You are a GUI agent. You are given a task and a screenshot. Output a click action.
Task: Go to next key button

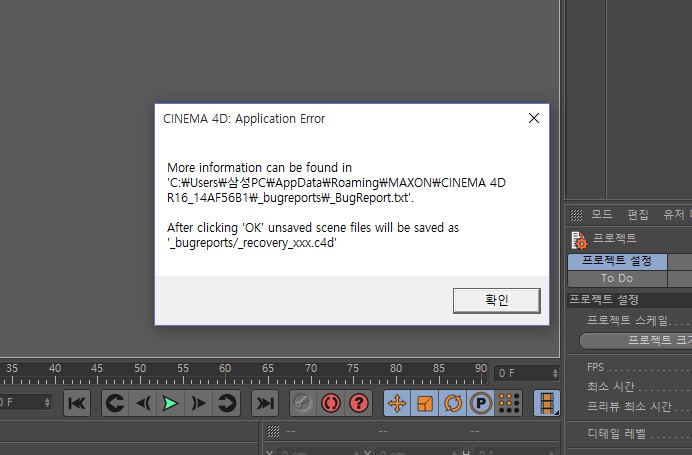pyautogui.click(x=226, y=403)
